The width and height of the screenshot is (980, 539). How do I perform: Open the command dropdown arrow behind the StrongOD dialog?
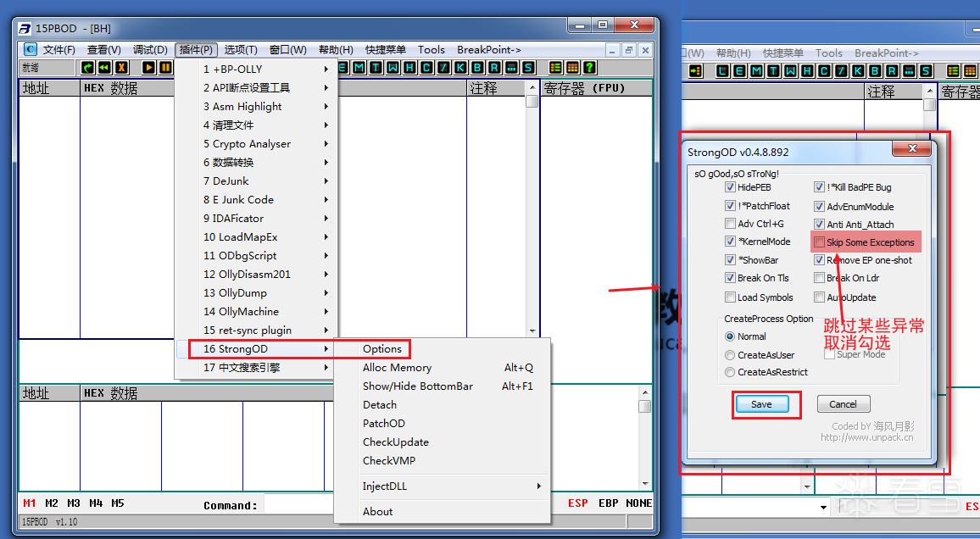(x=824, y=507)
